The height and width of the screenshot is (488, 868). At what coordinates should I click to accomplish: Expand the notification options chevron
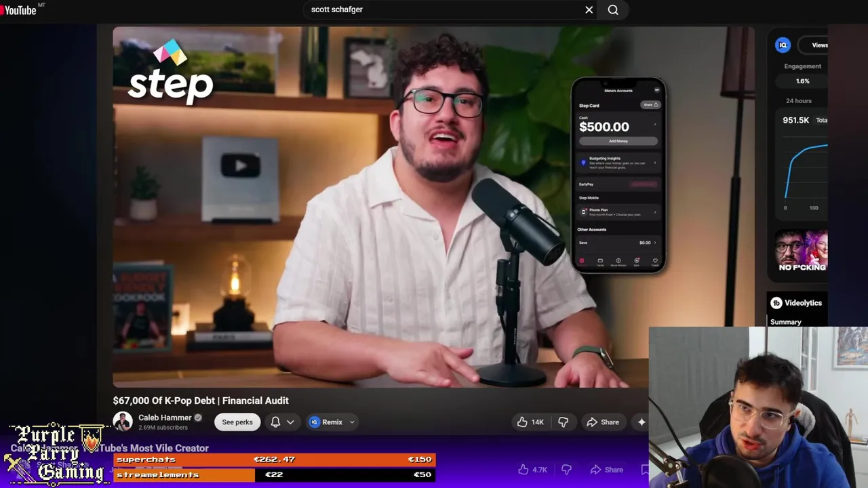[290, 422]
